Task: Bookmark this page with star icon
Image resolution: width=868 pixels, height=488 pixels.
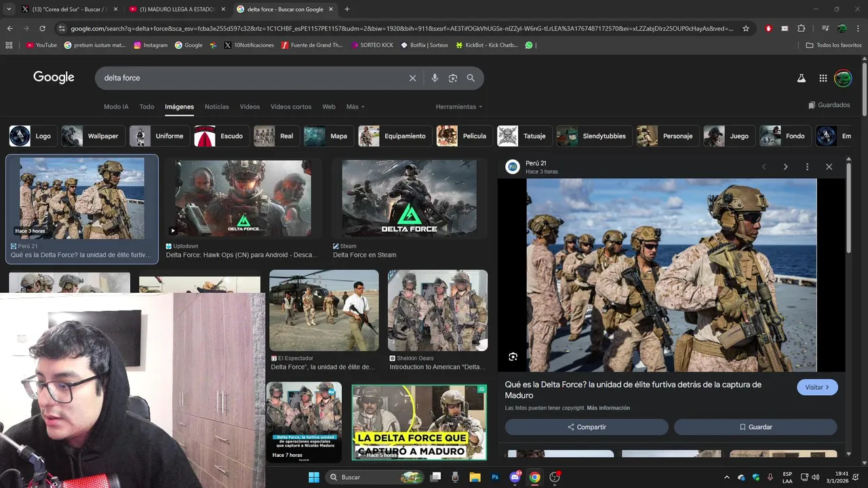Action: tap(746, 28)
